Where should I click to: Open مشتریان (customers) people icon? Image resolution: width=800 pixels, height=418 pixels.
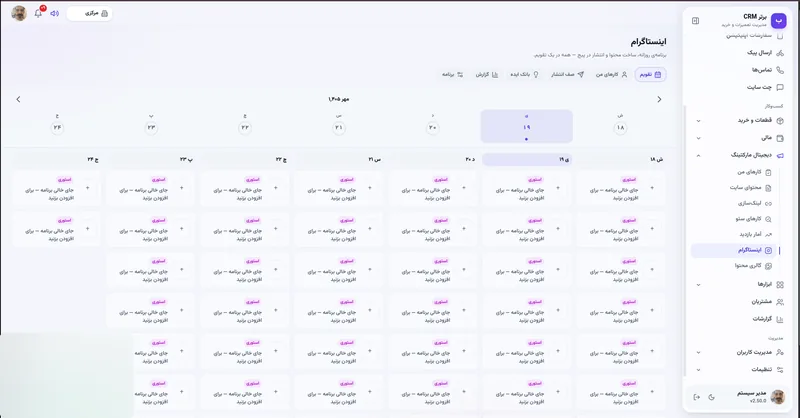click(780, 302)
